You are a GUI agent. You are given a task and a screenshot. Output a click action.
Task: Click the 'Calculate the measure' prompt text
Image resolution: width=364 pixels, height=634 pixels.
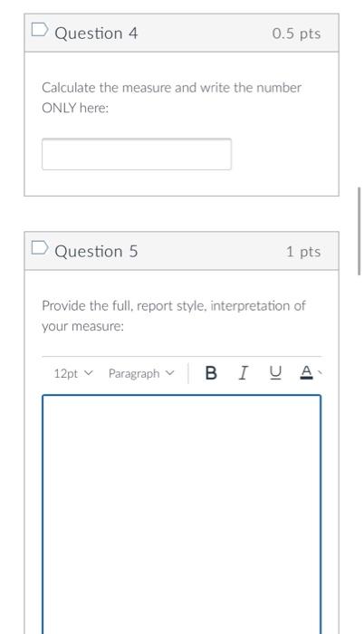click(x=171, y=98)
